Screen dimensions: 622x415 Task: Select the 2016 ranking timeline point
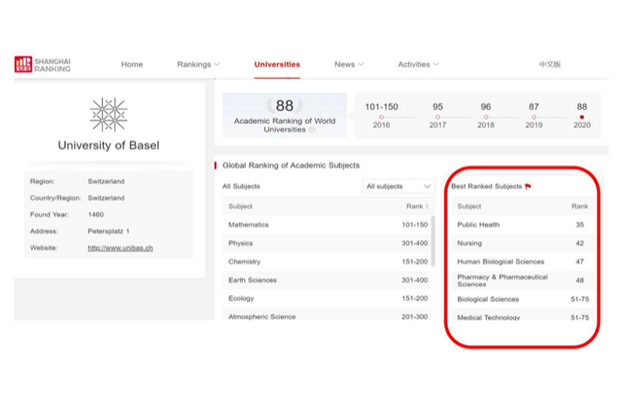tap(381, 117)
